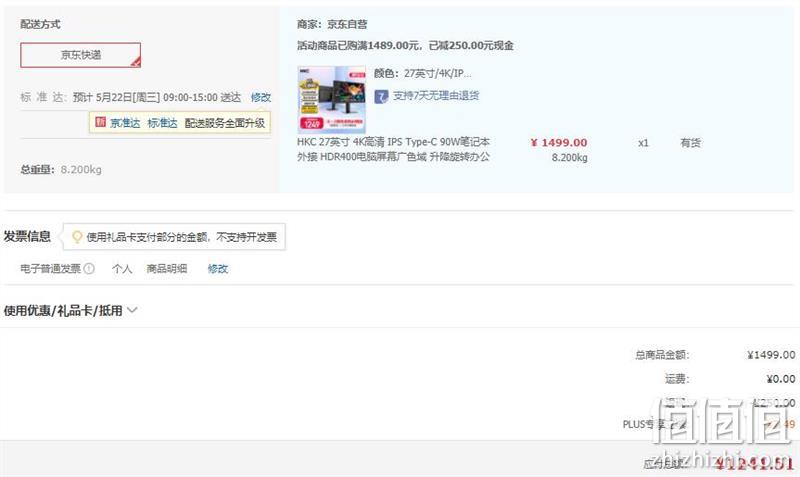Click the chevron arrow after 抵用
This screenshot has height=477, width=800.
coord(132,310)
